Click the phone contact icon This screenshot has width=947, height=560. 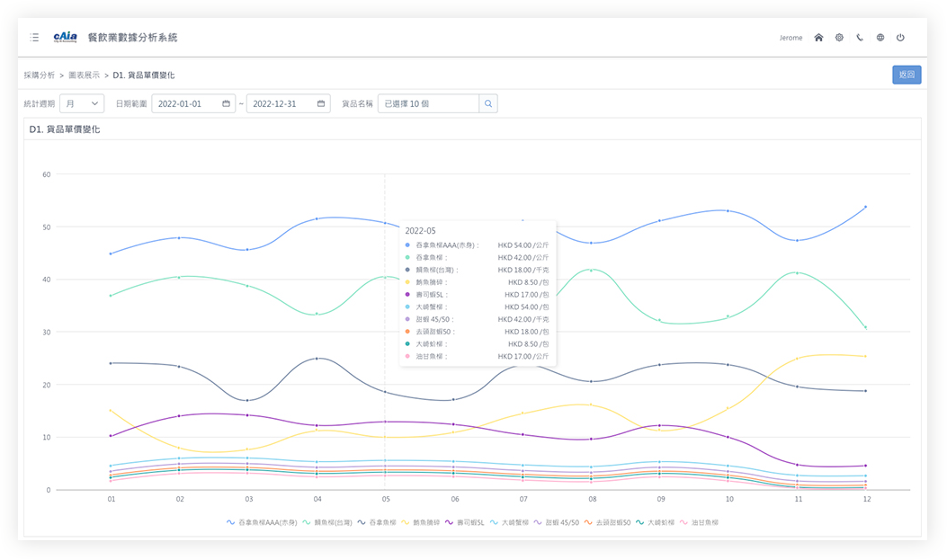860,38
